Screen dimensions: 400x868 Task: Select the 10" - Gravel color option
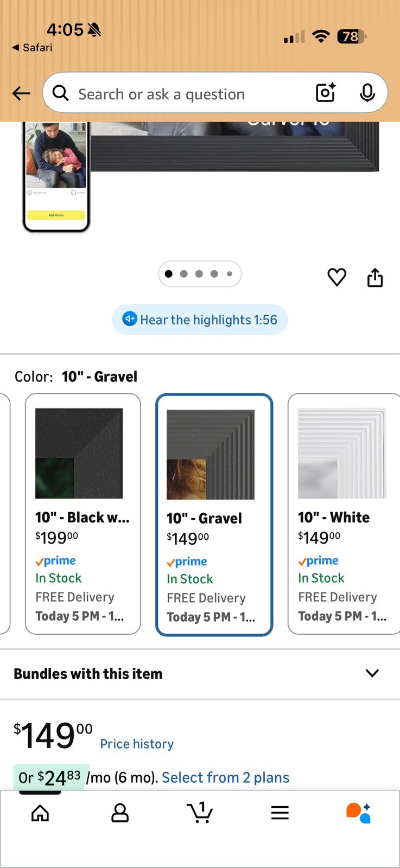pyautogui.click(x=214, y=514)
